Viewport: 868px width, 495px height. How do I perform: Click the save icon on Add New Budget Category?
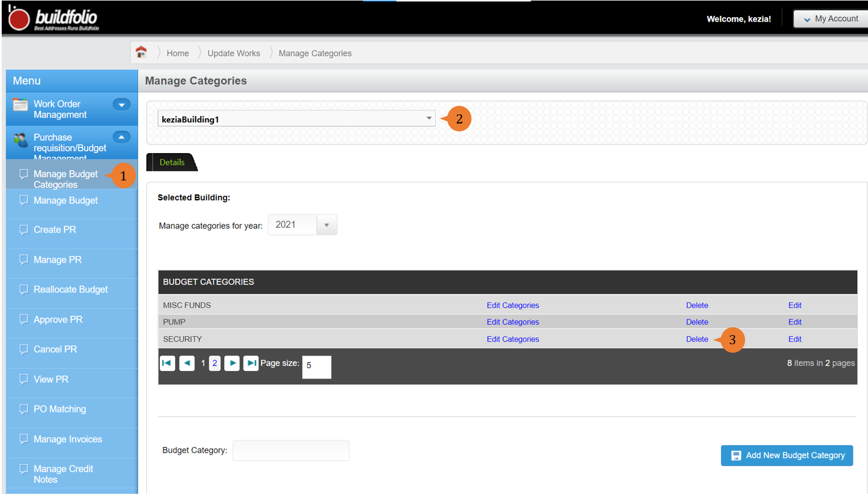pos(736,456)
